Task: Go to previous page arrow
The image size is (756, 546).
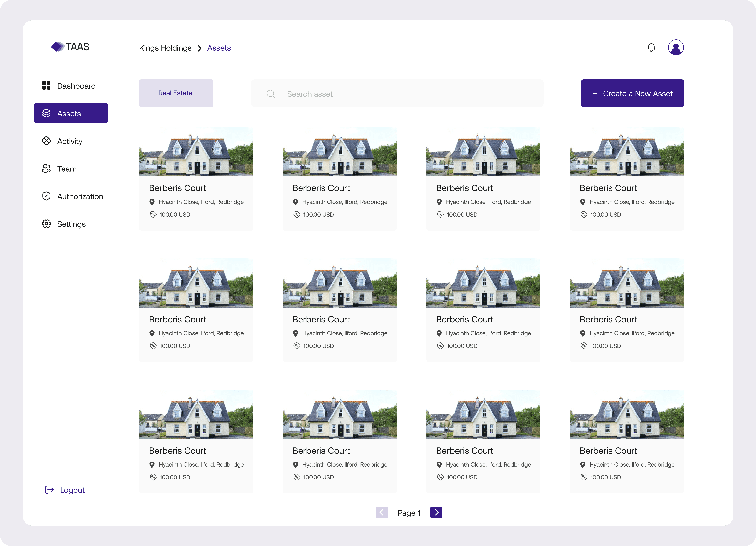Action: 382,512
